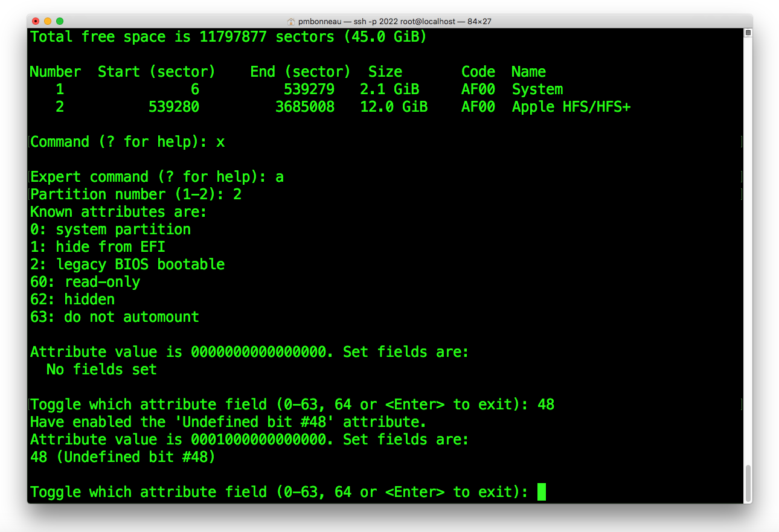
Task: Click the green cursor block at the prompt
Action: coord(542,492)
